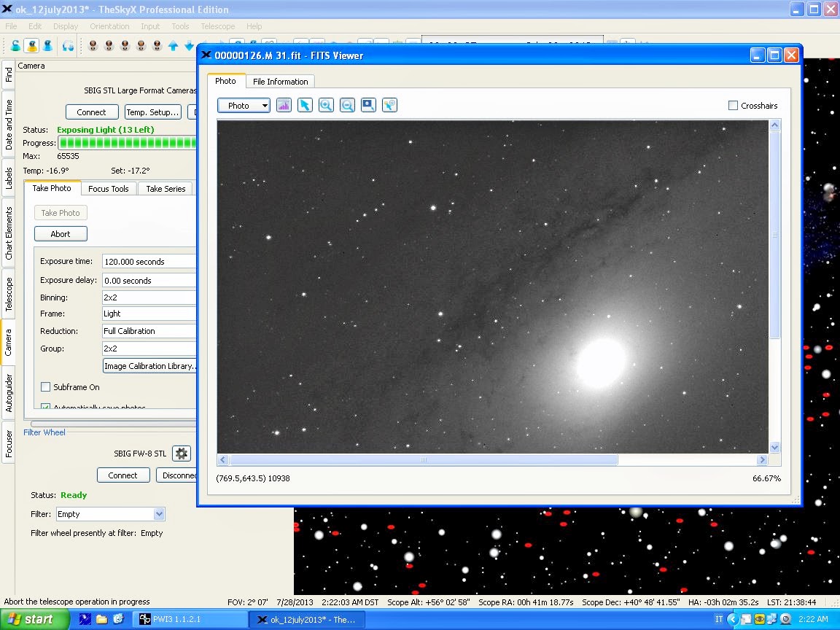The image size is (840, 630).
Task: Click the FITS image horizontal scrollbar
Action: click(x=424, y=460)
